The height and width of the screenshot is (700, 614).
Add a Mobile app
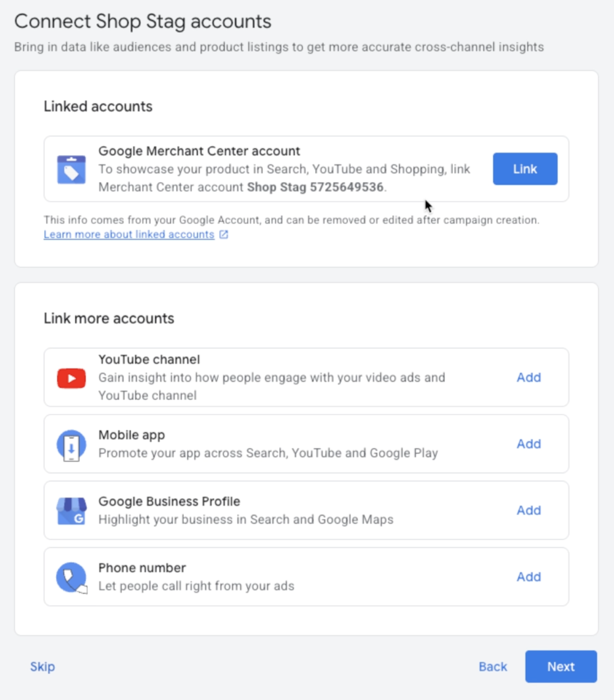coord(529,444)
